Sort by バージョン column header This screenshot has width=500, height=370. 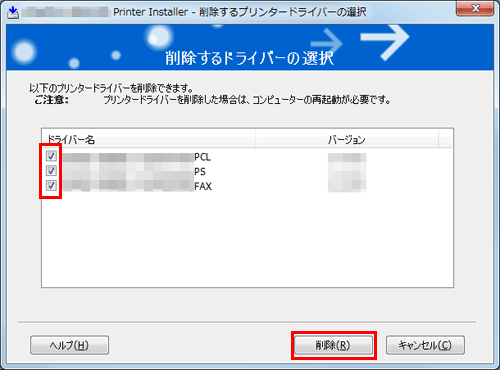click(347, 139)
